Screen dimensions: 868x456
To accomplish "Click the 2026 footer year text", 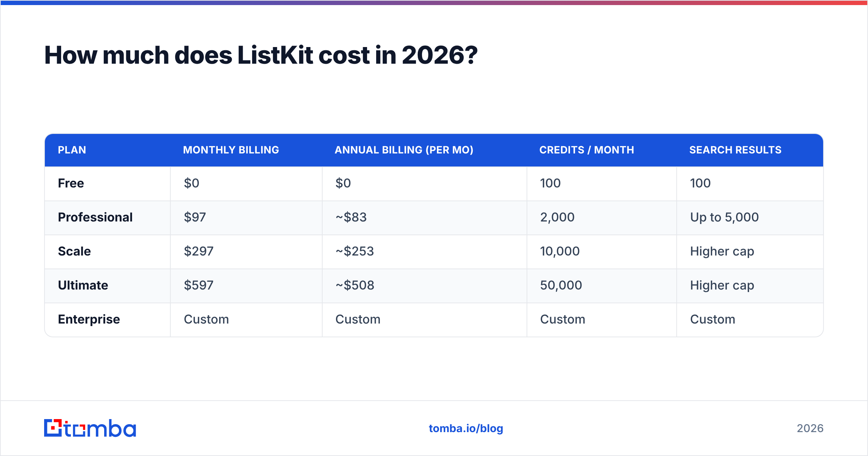I will (x=810, y=428).
